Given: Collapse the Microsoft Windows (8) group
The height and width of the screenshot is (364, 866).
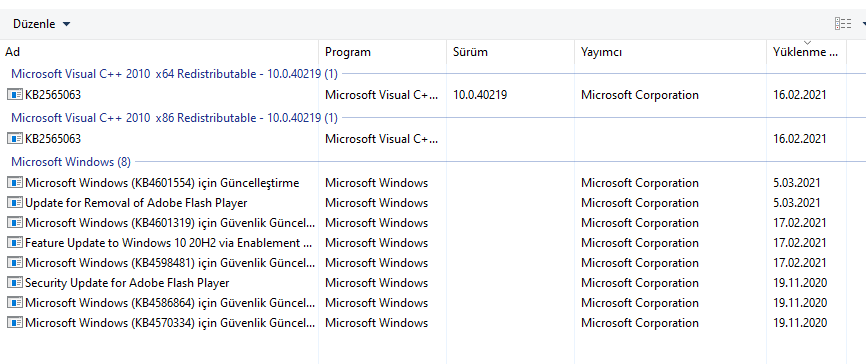Looking at the screenshot, I should tap(71, 162).
